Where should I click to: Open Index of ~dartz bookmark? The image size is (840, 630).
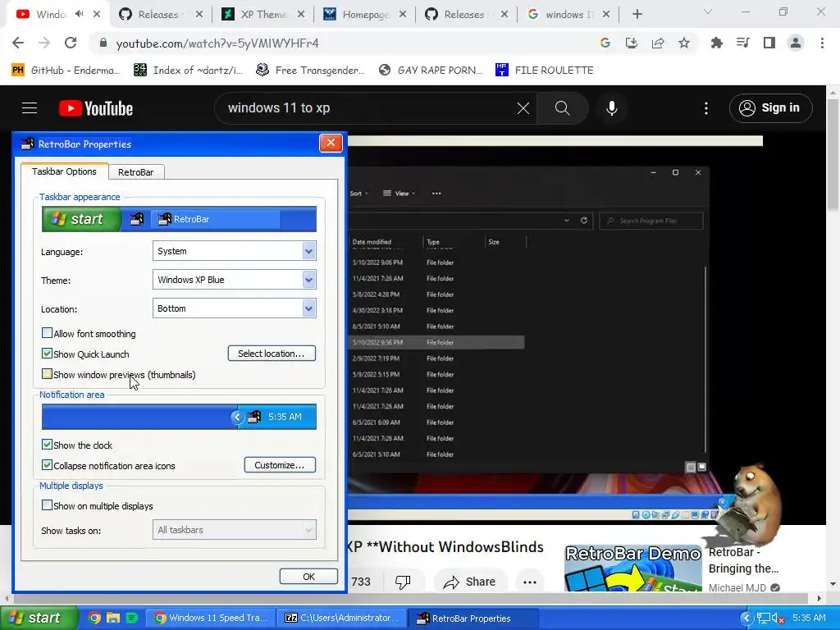click(x=189, y=71)
